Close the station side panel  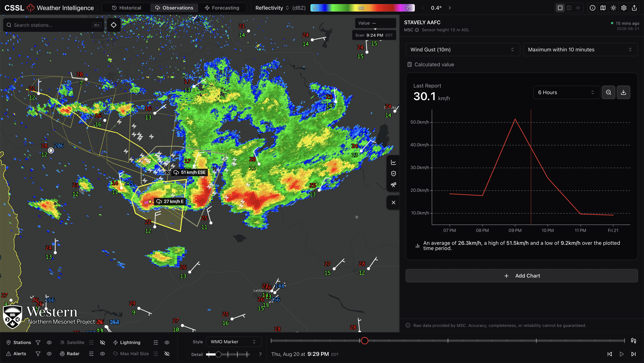pyautogui.click(x=393, y=203)
